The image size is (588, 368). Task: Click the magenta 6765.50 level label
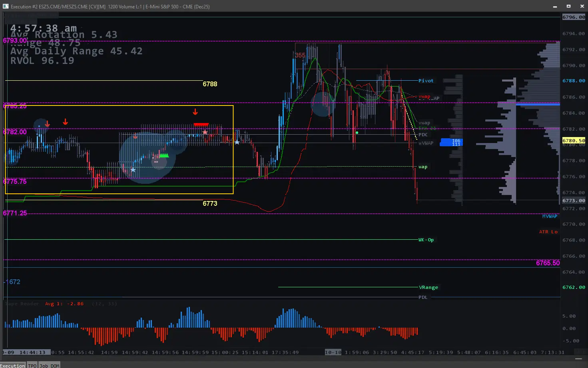pyautogui.click(x=548, y=263)
